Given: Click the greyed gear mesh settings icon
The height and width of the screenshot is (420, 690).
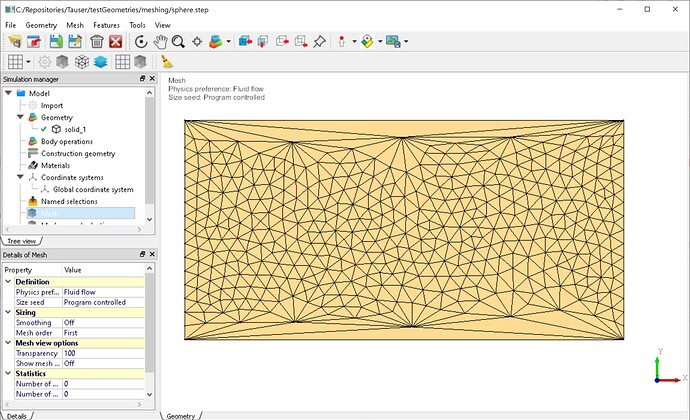Looking at the screenshot, I should click(x=44, y=62).
